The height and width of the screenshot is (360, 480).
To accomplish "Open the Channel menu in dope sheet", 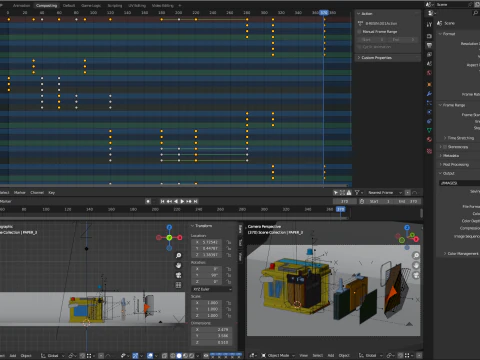I will point(37,192).
